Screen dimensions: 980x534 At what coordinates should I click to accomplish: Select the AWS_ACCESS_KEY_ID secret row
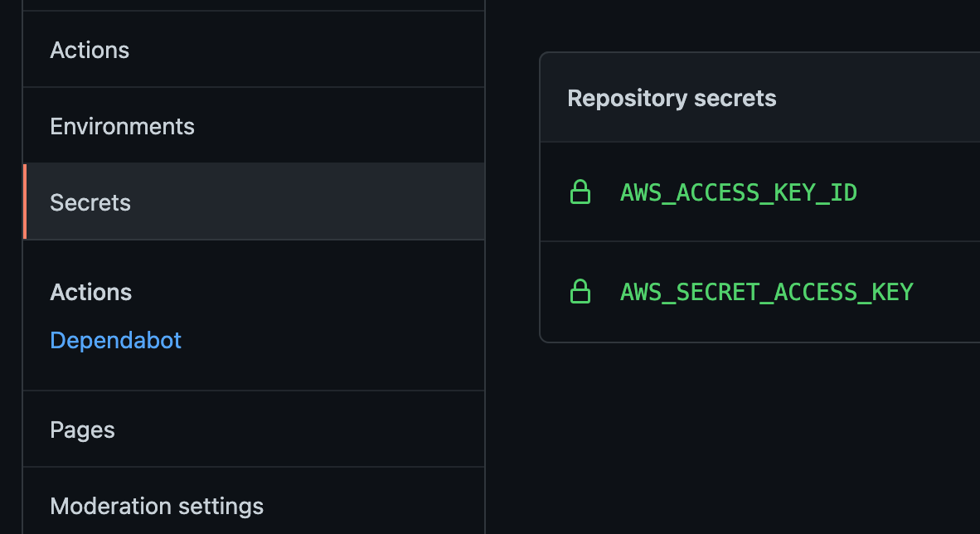pos(760,192)
